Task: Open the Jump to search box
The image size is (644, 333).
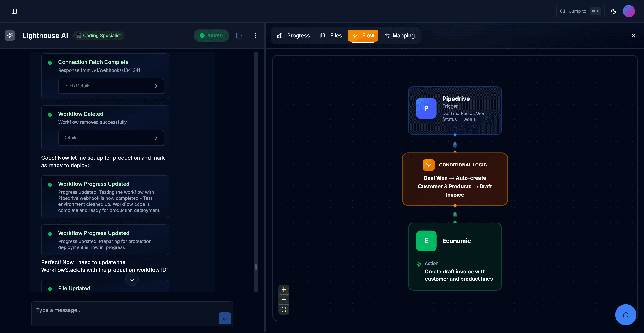Action: coord(580,11)
